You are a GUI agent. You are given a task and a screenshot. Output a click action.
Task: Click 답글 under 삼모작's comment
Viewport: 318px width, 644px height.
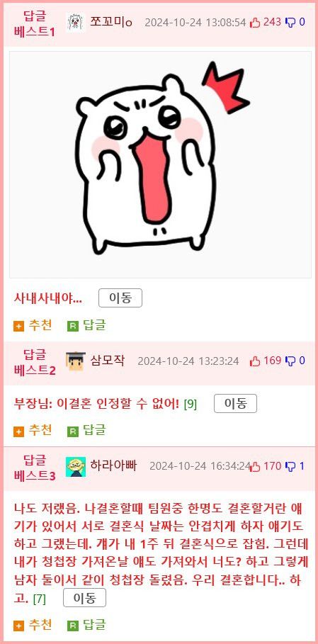(86, 431)
